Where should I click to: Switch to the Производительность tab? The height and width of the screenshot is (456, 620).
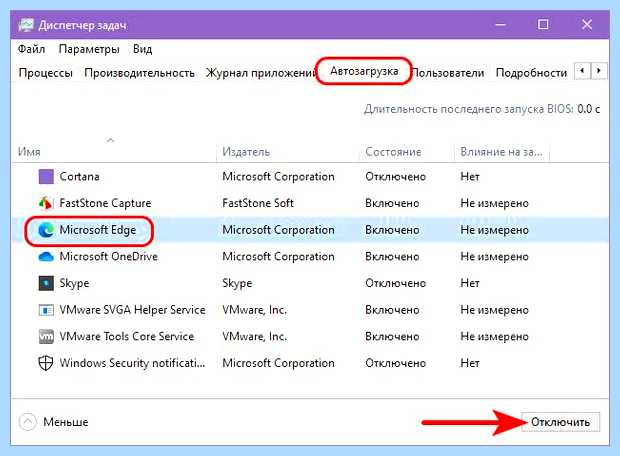[x=139, y=73]
